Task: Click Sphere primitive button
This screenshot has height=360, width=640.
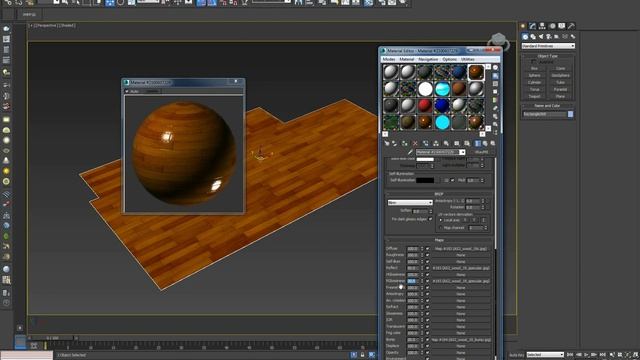Action: (x=535, y=76)
